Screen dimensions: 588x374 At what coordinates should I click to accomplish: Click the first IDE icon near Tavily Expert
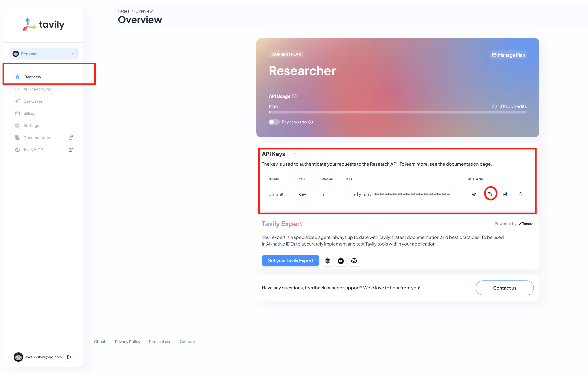[327, 261]
